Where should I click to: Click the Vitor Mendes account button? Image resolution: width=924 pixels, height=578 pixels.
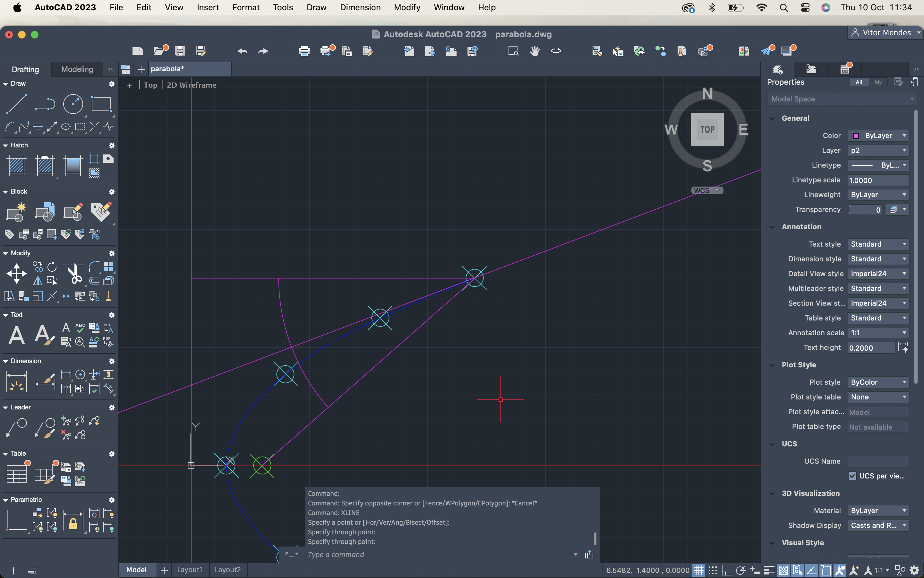coord(886,33)
